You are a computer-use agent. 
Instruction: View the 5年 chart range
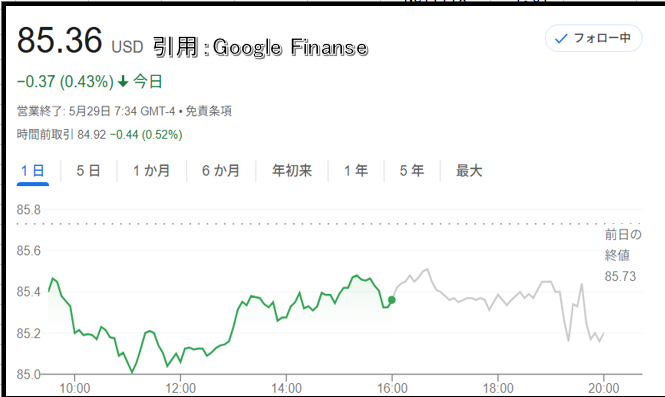[x=412, y=171]
